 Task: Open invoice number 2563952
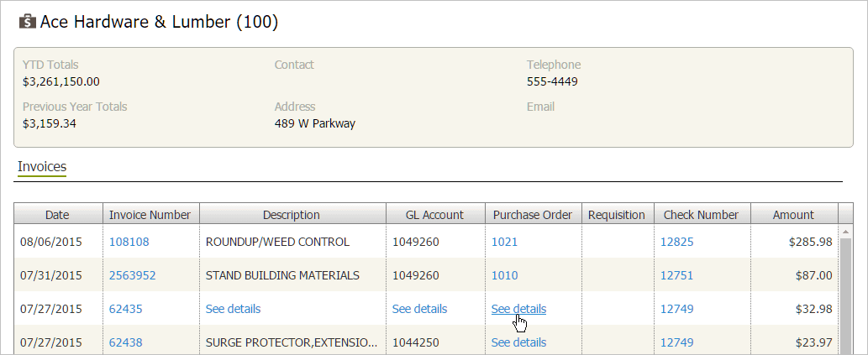point(132,275)
